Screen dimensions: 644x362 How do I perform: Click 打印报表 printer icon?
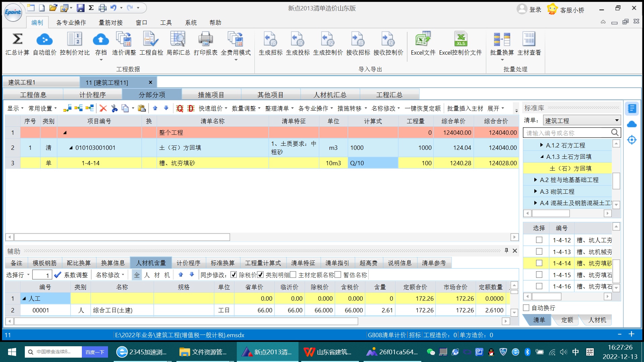click(205, 39)
